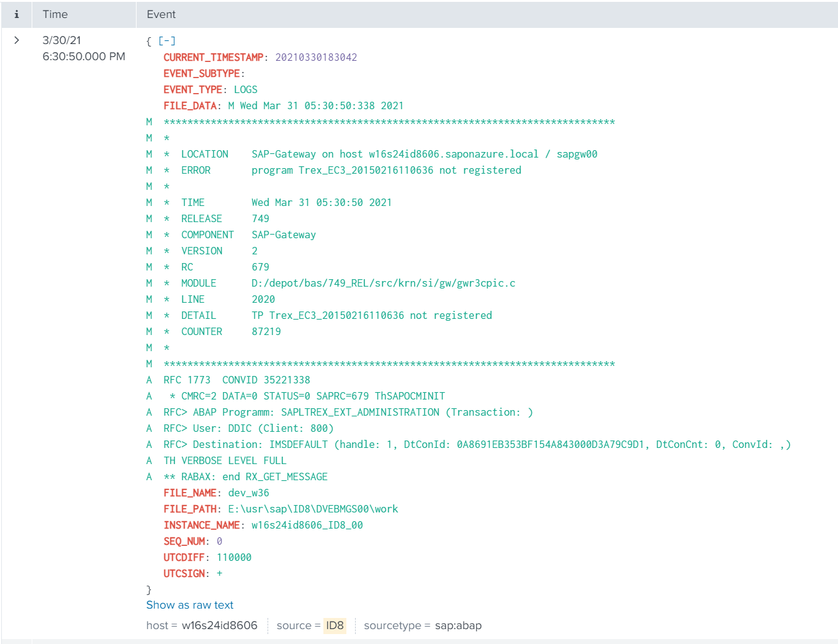Click the EVENT_SUBTYPE field name
Viewport: 838px width, 644px height.
click(202, 73)
